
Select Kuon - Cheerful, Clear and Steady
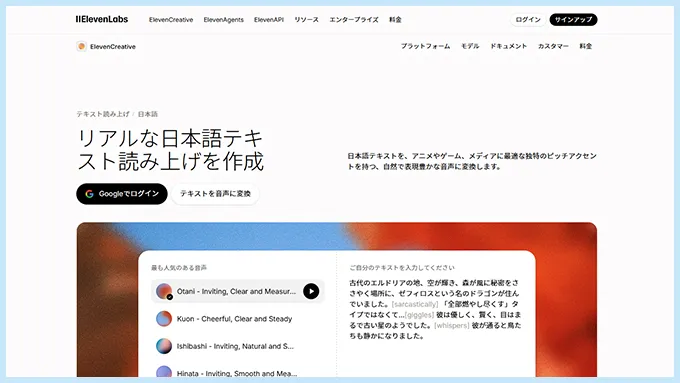click(x=238, y=319)
